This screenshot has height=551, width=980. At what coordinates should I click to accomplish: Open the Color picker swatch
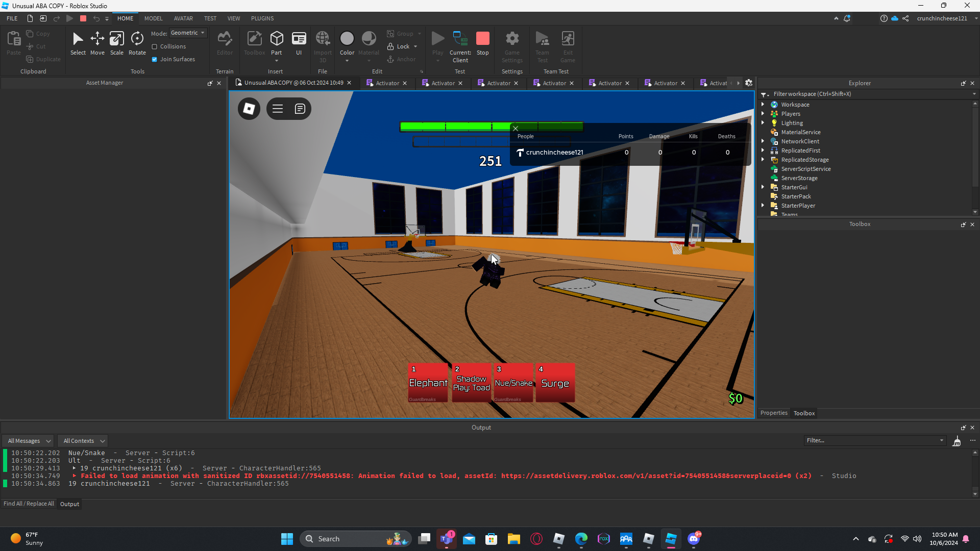[x=347, y=39]
